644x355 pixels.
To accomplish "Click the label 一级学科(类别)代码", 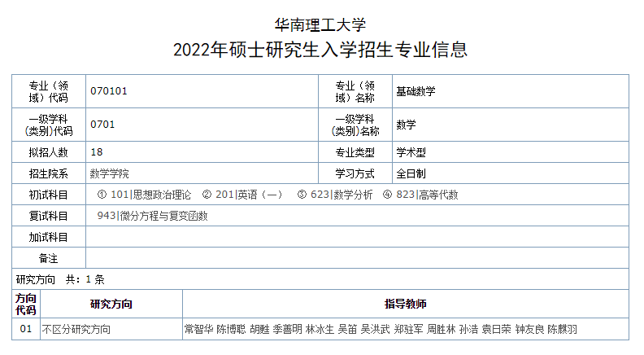I will pyautogui.click(x=49, y=125).
